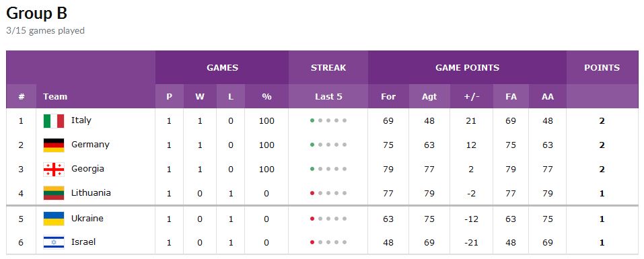The width and height of the screenshot is (644, 259).
Task: Click the W wins column header
Action: (200, 97)
